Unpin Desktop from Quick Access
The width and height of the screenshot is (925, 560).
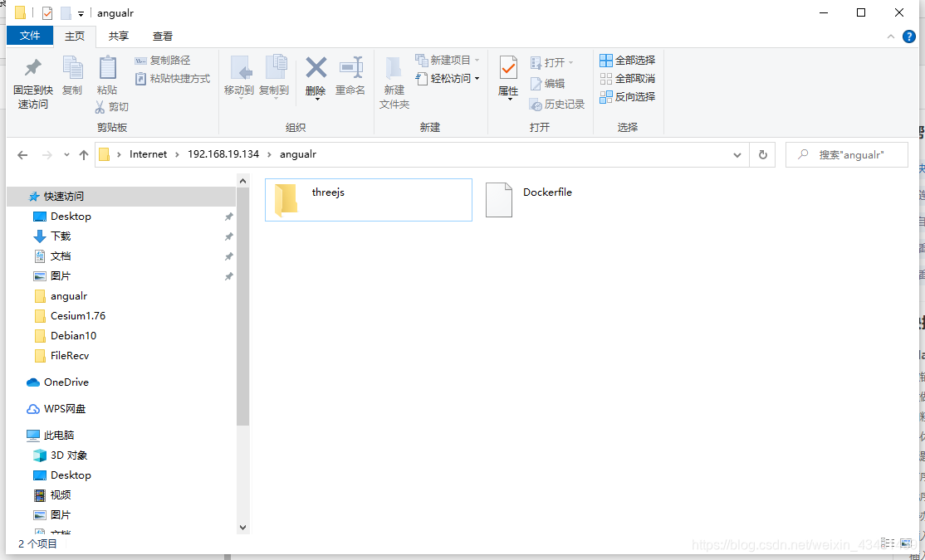(230, 216)
